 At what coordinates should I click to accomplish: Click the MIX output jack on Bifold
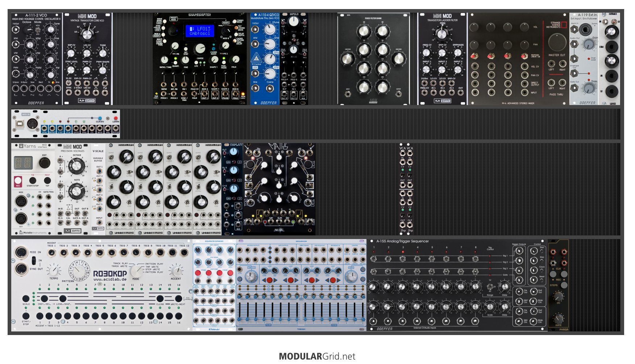[x=303, y=94]
